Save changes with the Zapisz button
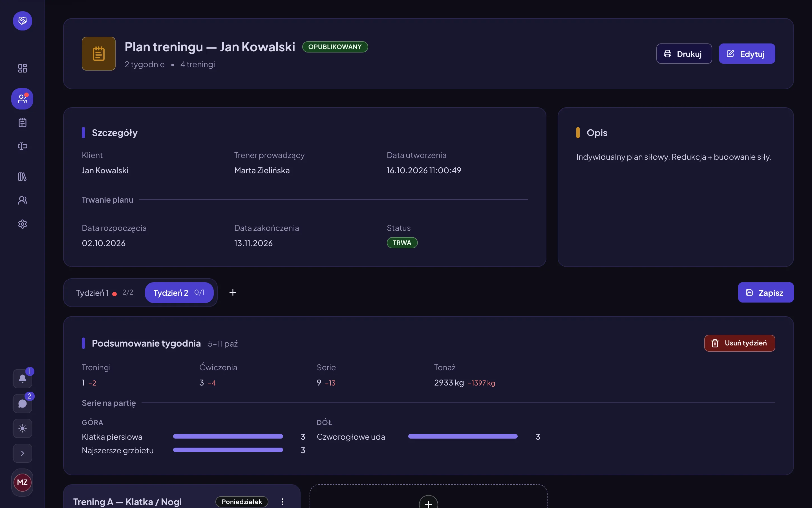 pyautogui.click(x=766, y=293)
